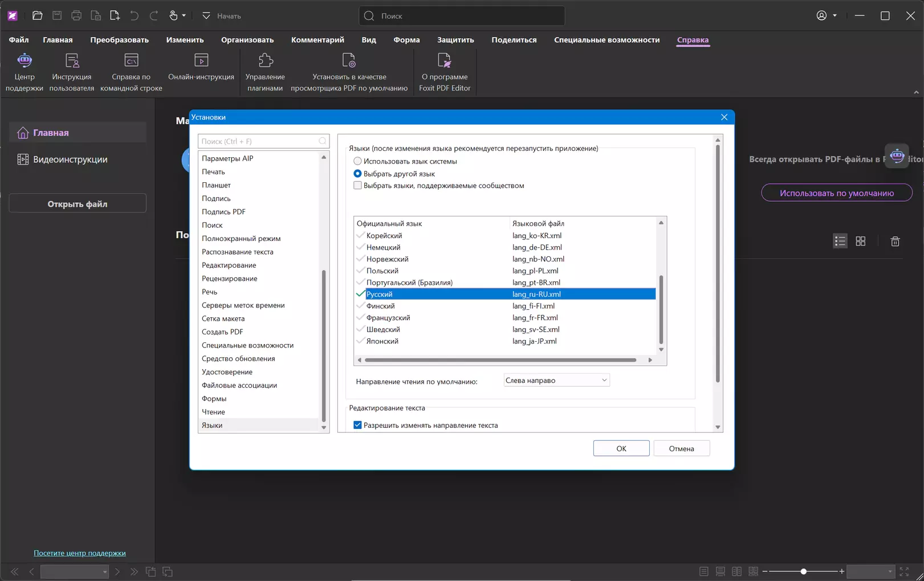Follow the 'Посетите центр поддержки' link
924x581 pixels.
tap(80, 553)
